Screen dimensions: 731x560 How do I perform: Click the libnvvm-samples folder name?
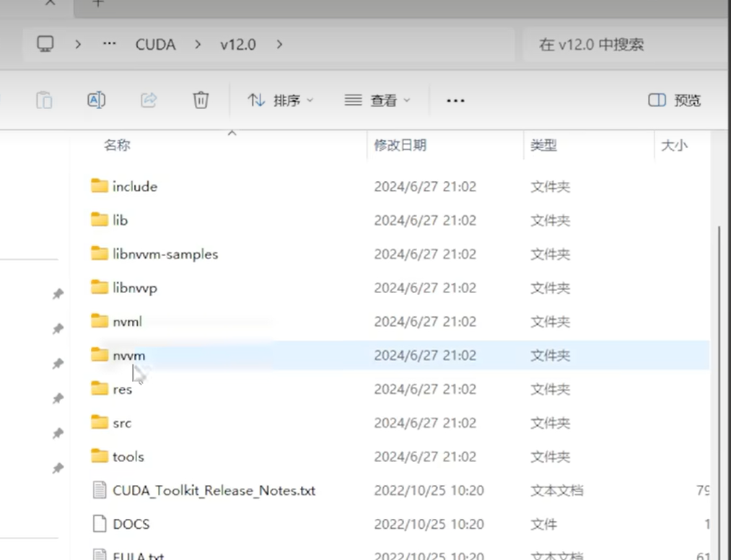tap(165, 254)
